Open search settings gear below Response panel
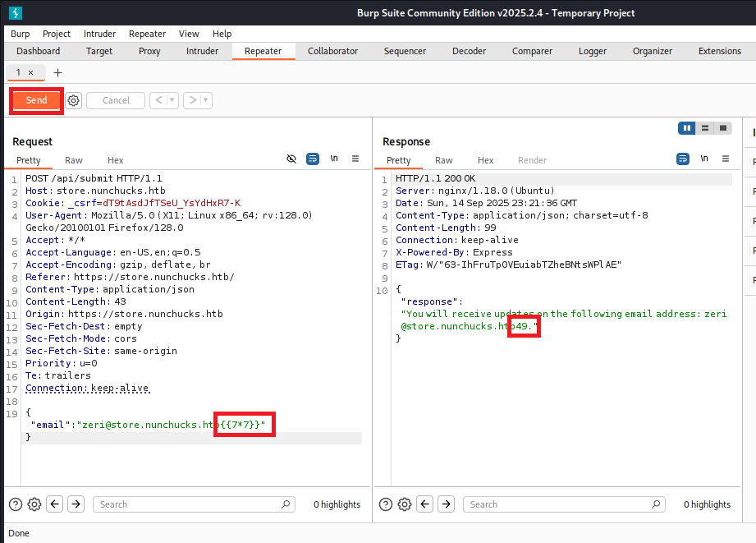756x543 pixels. pyautogui.click(x=405, y=504)
